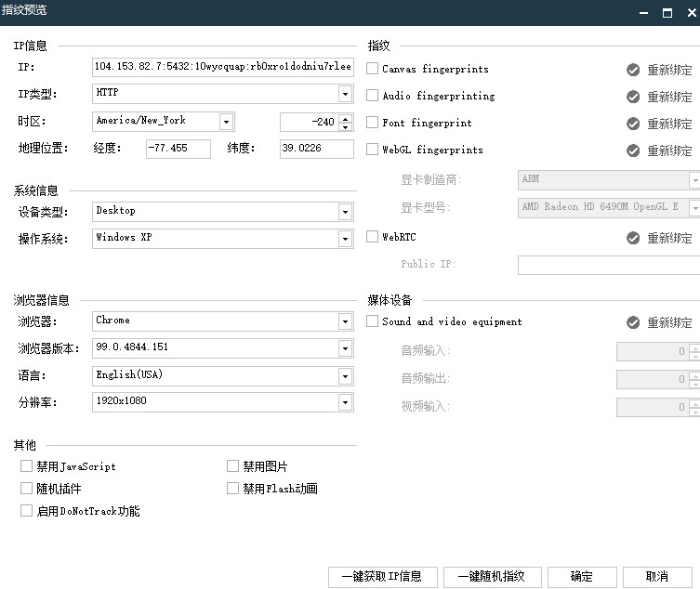Close the 指纹预览 window

[x=692, y=12]
